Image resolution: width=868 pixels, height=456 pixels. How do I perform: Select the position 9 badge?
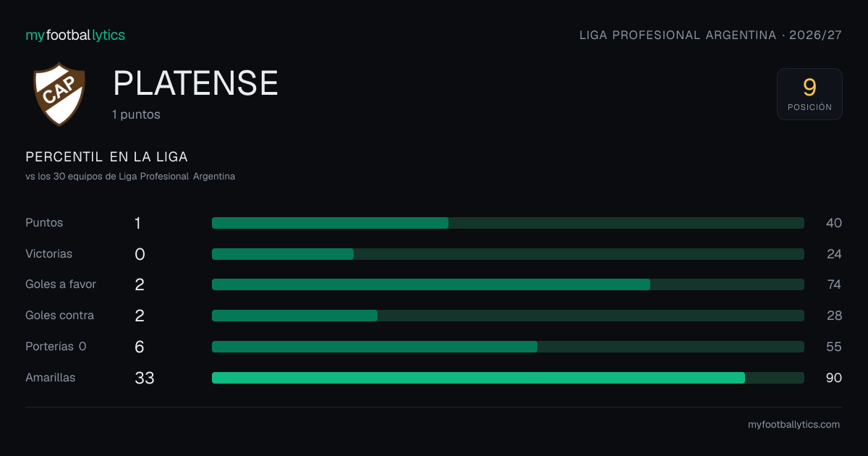[x=809, y=94]
